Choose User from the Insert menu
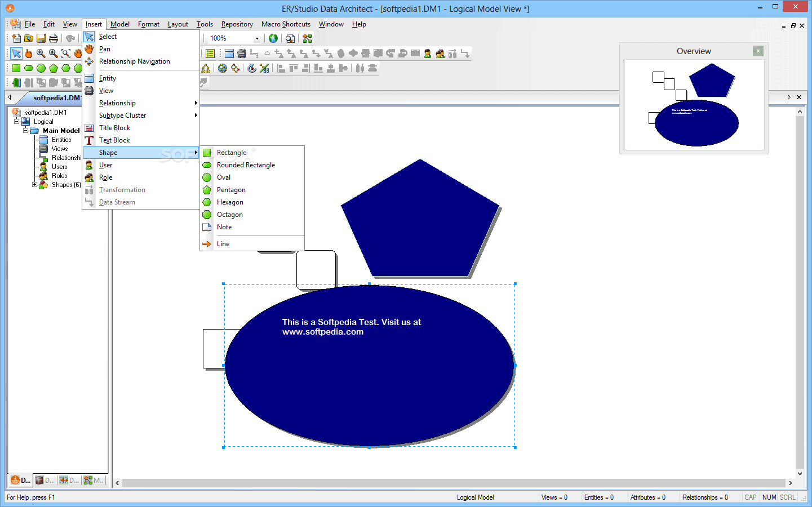The width and height of the screenshot is (812, 507). pos(141,165)
